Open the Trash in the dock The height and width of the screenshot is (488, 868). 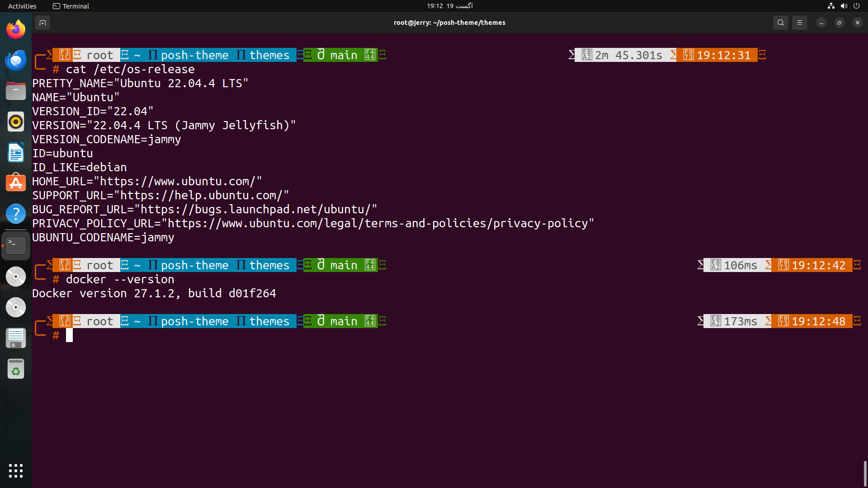(x=16, y=369)
